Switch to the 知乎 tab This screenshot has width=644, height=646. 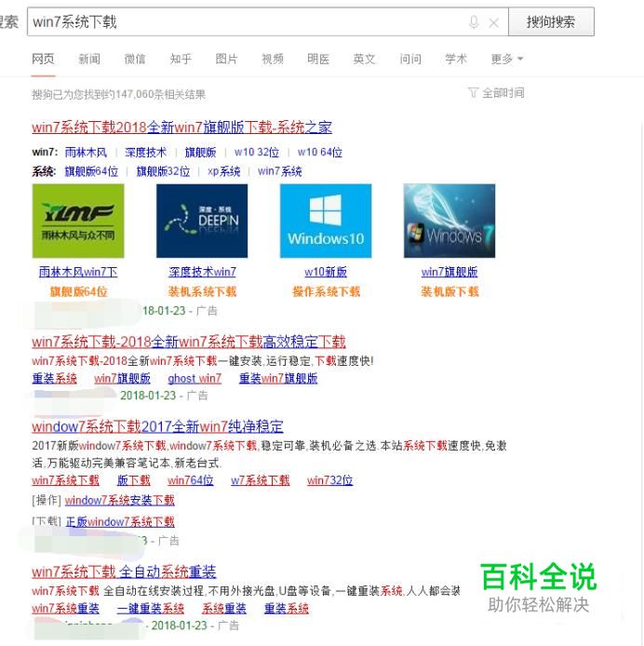coord(181,59)
